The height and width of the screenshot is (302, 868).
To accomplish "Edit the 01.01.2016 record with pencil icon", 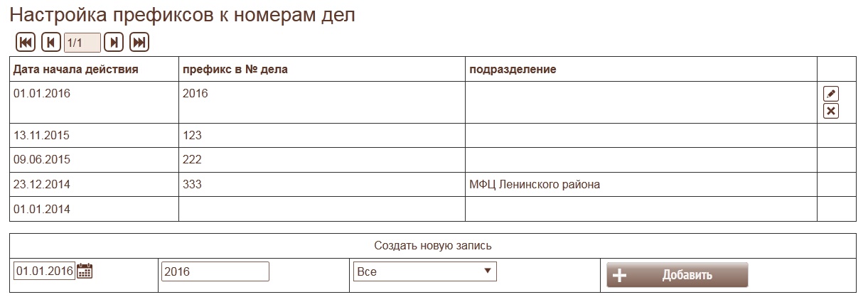I will (x=830, y=94).
